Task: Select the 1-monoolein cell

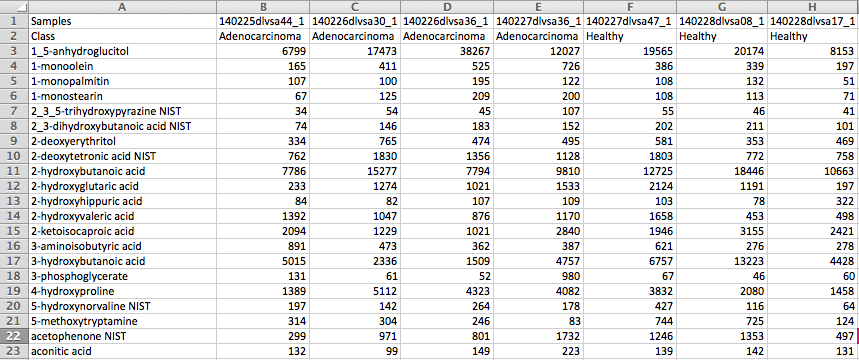Action: 122,67
